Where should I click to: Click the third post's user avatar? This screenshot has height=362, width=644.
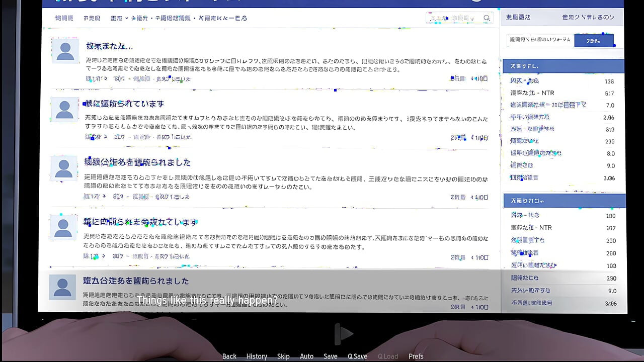click(63, 168)
